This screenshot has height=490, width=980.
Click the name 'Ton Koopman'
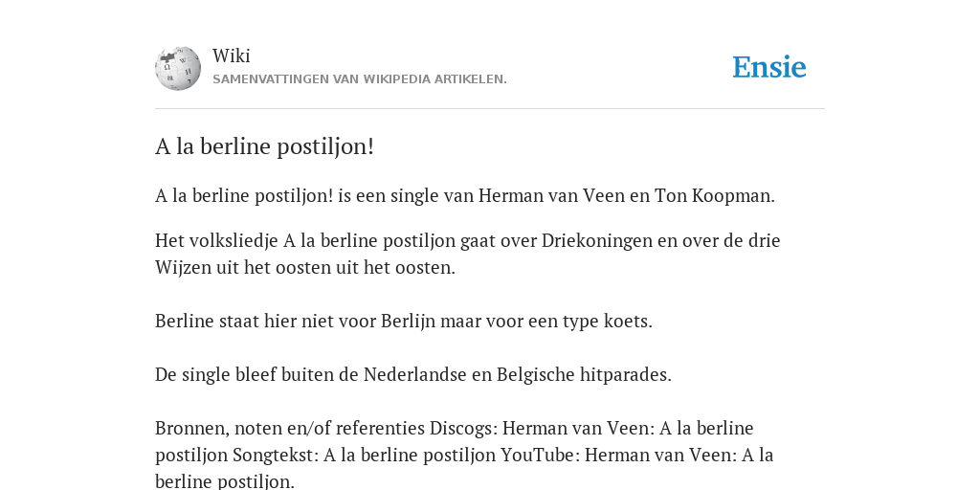tap(714, 195)
